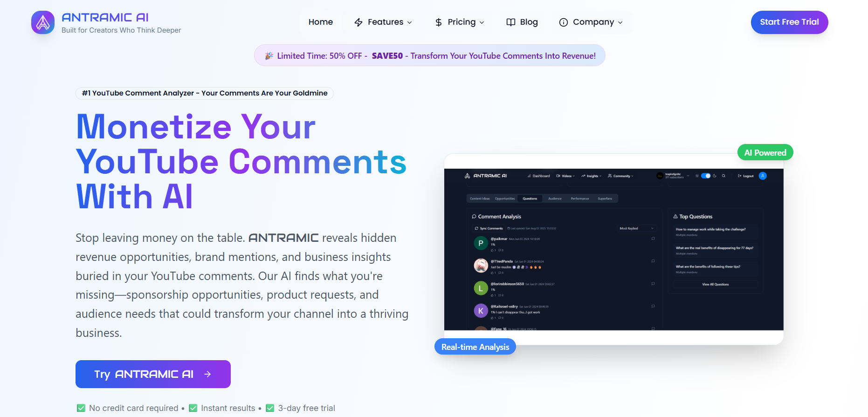868x417 pixels.
Task: Click the InspireIgnite channel avatar in the preview
Action: pos(660,176)
